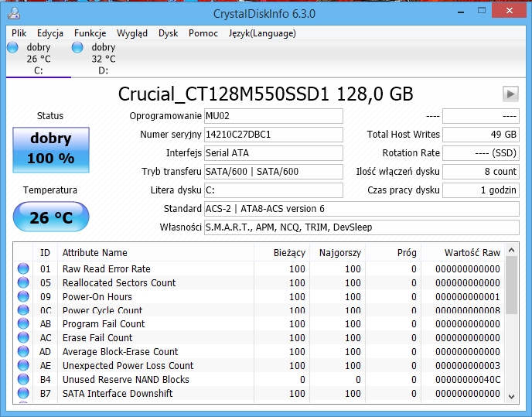The height and width of the screenshot is (417, 532).
Task: Click the Attribute Name column header
Action: (x=155, y=253)
